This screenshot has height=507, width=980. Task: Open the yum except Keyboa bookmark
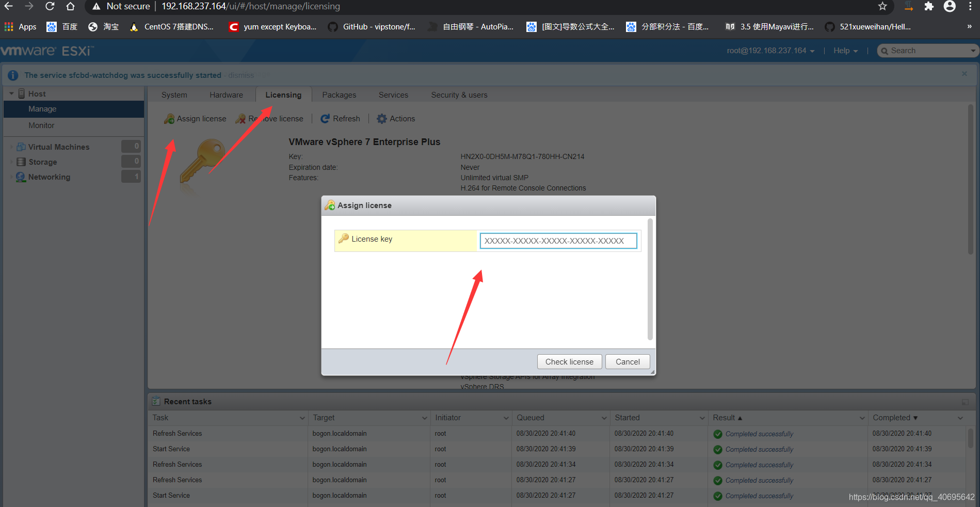(273, 27)
